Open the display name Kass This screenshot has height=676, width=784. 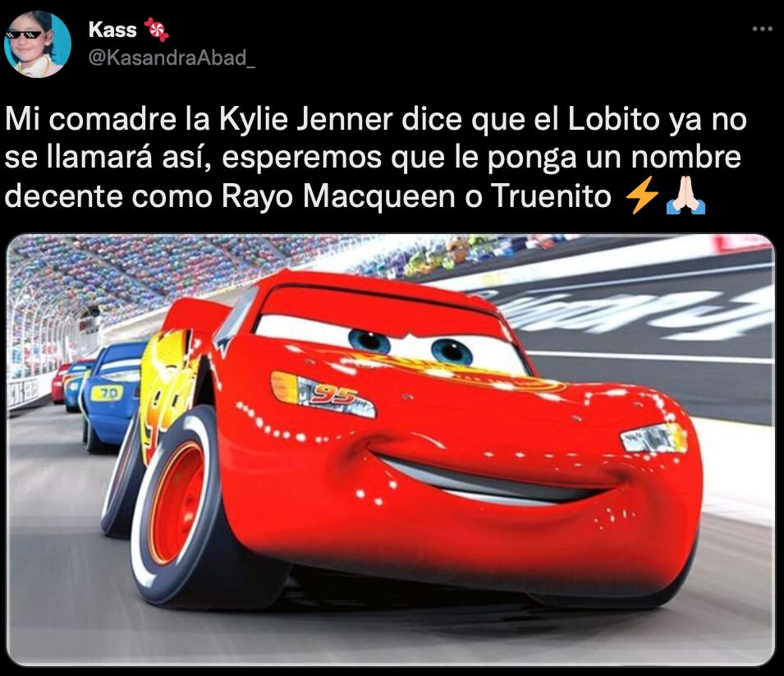[112, 30]
